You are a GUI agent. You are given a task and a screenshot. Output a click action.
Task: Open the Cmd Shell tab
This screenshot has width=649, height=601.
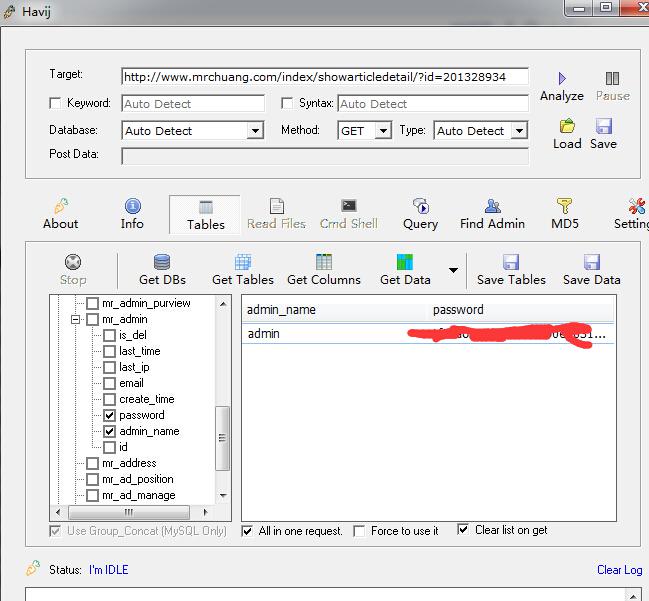click(x=349, y=214)
